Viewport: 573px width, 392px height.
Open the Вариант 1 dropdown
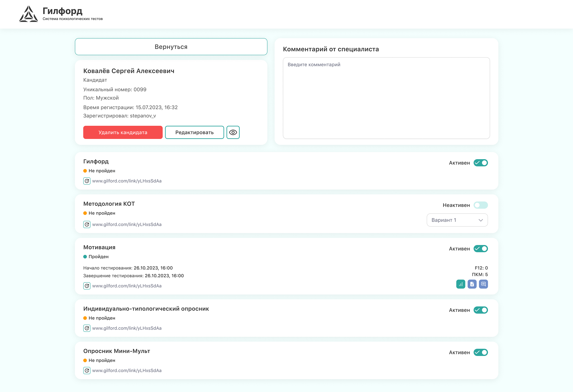[x=457, y=220]
